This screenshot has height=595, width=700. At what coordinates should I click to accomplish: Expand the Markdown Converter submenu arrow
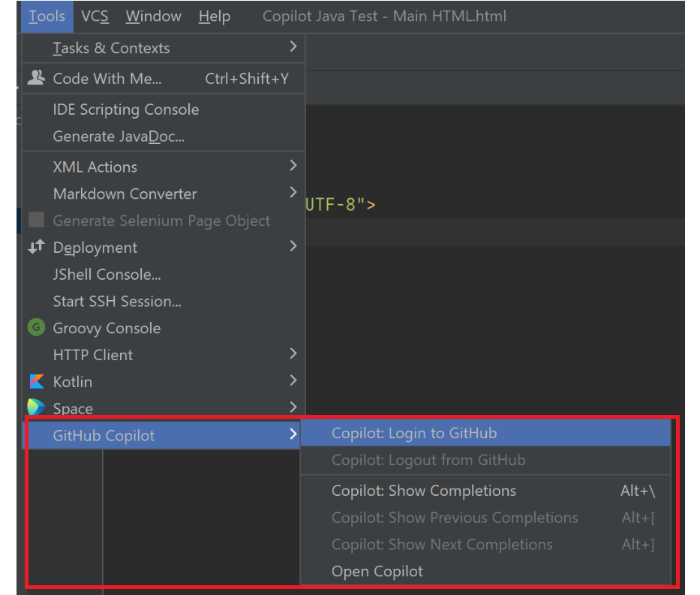coord(293,192)
